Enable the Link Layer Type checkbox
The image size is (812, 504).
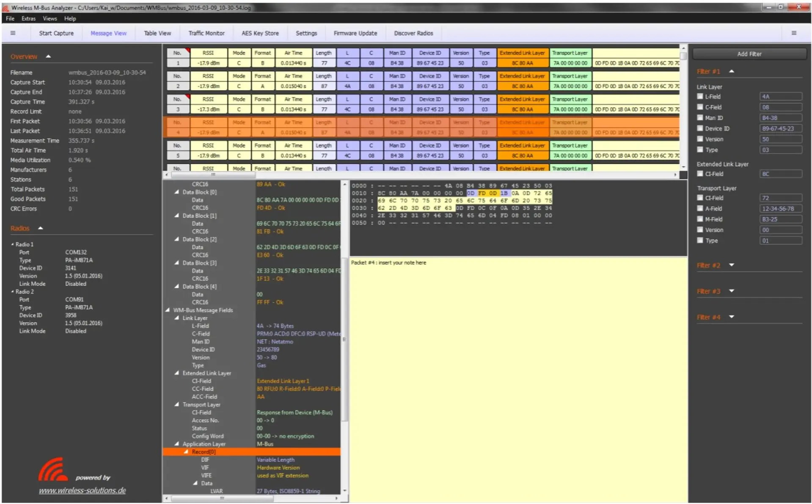700,149
